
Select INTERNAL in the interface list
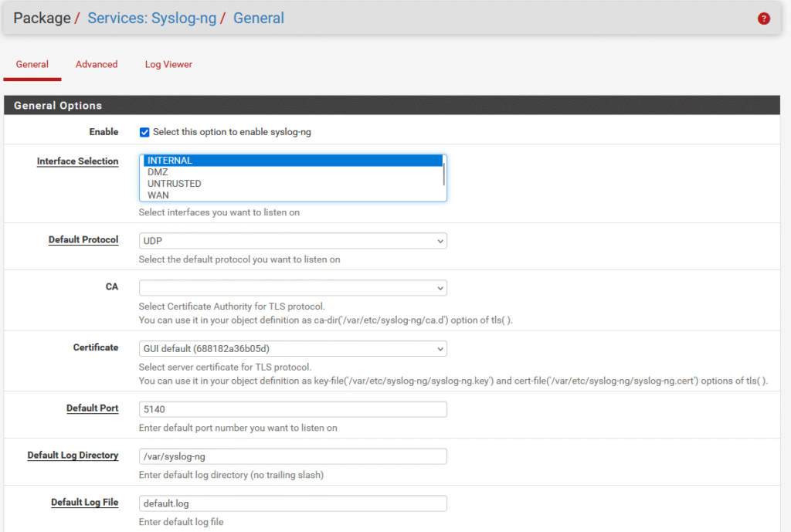293,161
